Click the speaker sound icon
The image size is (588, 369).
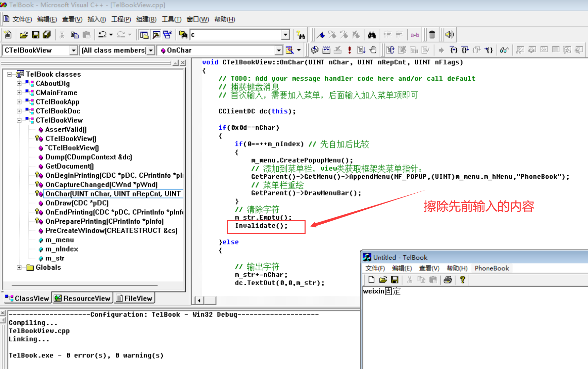[450, 34]
